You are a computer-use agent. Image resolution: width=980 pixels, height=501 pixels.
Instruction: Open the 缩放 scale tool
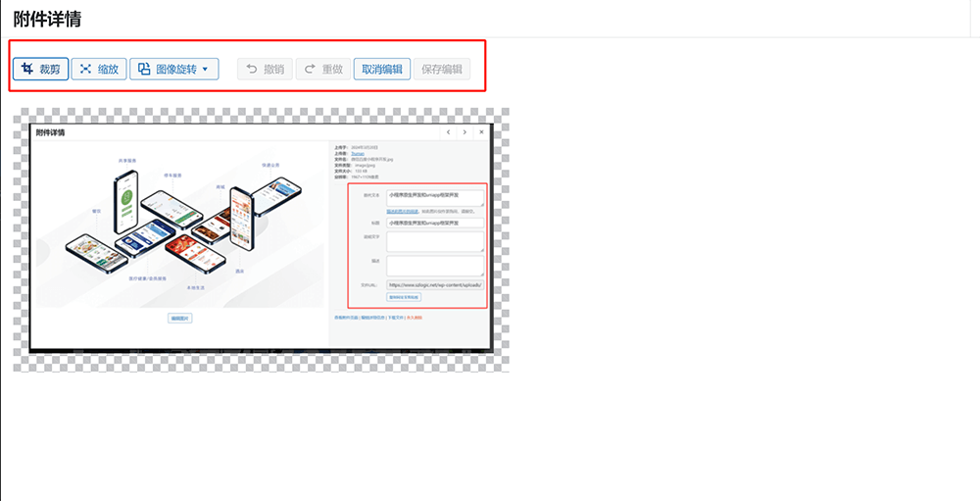coord(99,69)
